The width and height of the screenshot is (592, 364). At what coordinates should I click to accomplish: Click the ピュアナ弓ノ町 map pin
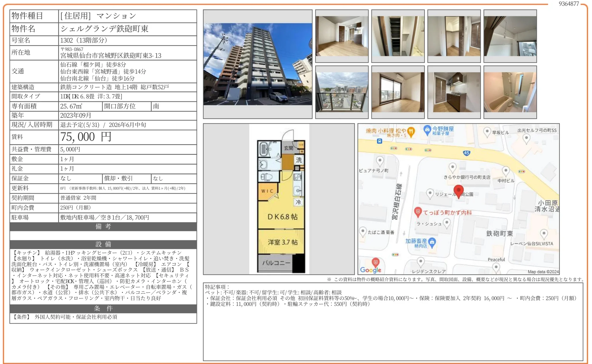point(380,161)
